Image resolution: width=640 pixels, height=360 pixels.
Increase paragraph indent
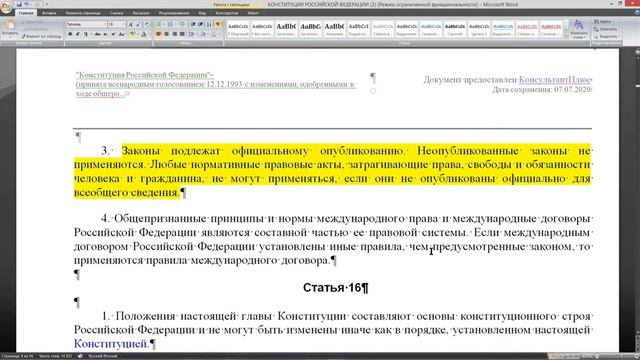point(200,24)
